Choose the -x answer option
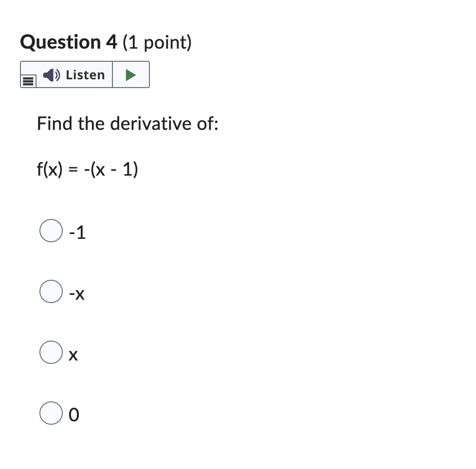Screen dimensions: 476x469 [x=51, y=292]
